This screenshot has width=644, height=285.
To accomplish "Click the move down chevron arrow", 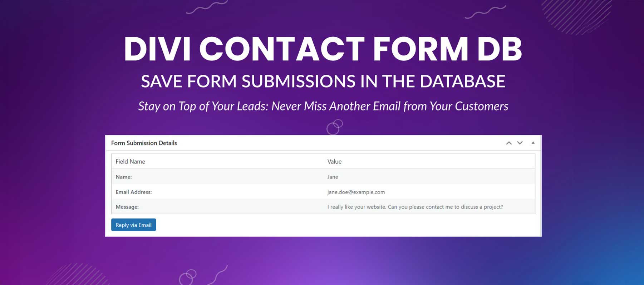I will (520, 143).
